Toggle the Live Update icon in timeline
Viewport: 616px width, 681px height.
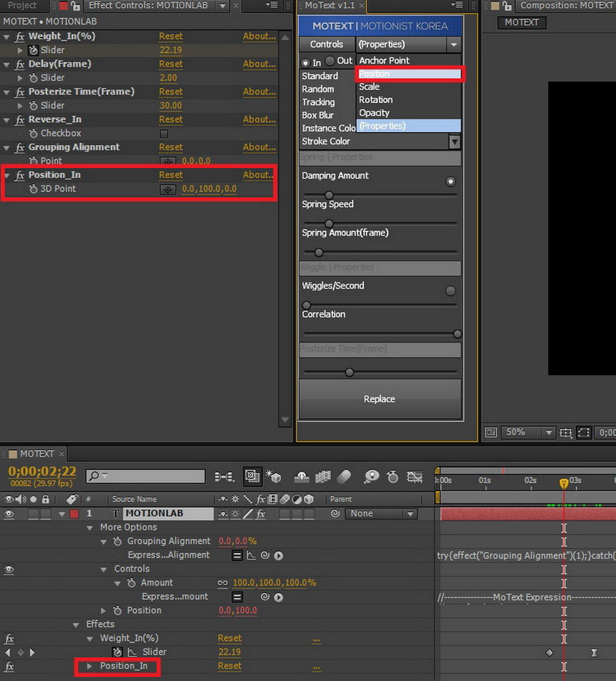(252, 477)
